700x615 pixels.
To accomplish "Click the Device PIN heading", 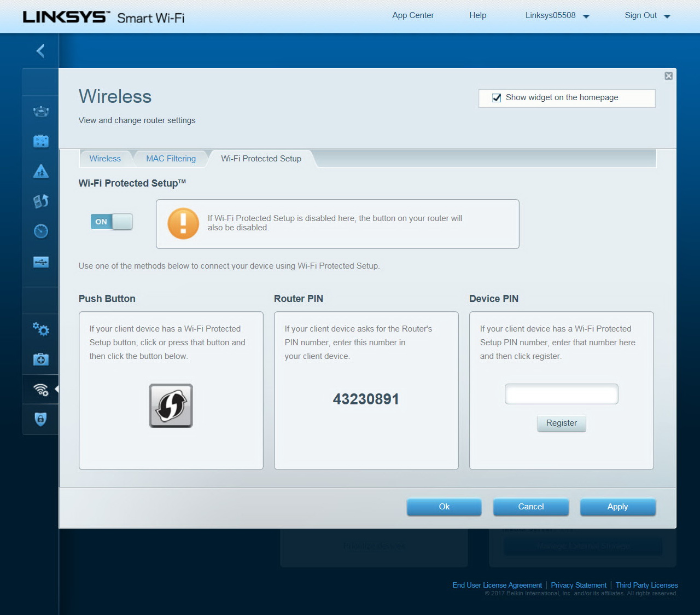I will point(494,299).
